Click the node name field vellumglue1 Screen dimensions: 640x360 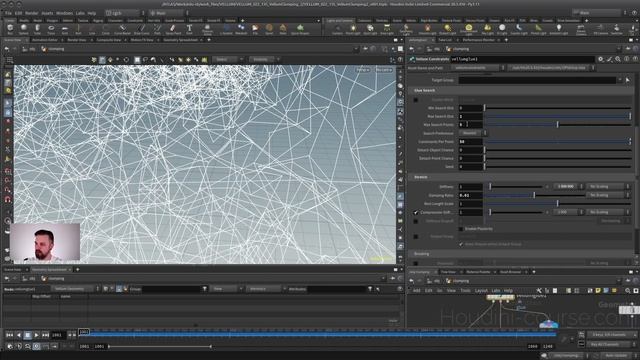522,59
